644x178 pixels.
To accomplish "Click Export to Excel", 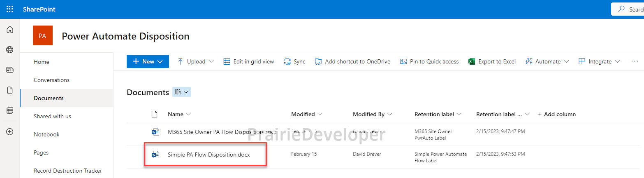I will click(x=492, y=61).
